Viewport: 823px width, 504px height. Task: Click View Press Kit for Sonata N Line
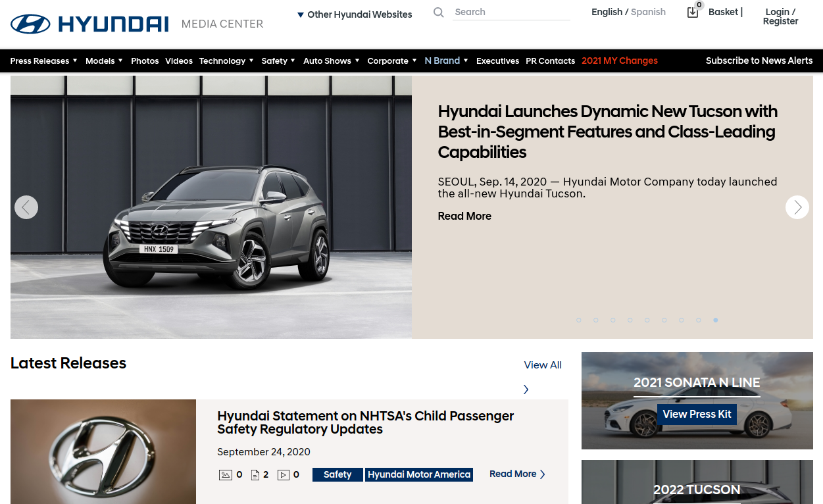coord(697,415)
